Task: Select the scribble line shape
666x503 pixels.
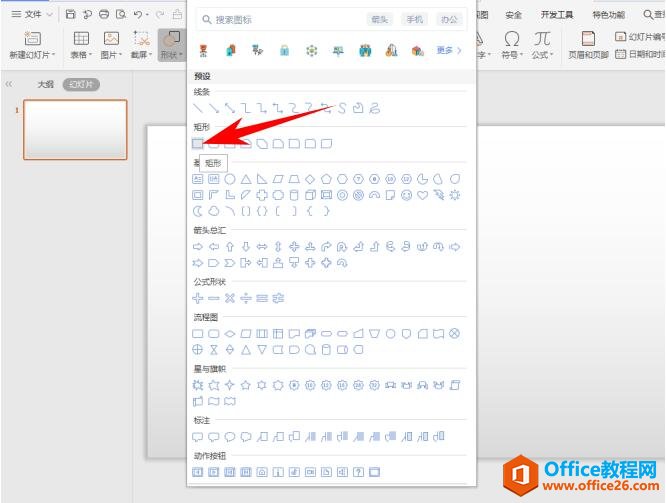Action: tap(374, 108)
